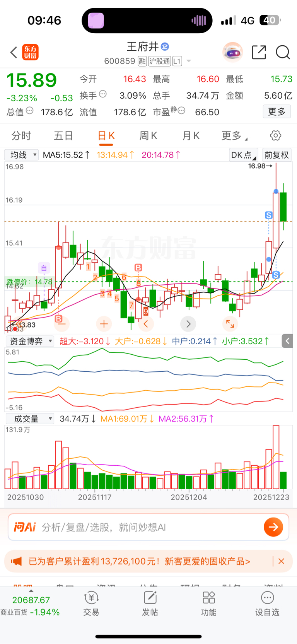This screenshot has width=297, height=644.
Task: Tap the back arrow icon
Action: (x=14, y=52)
